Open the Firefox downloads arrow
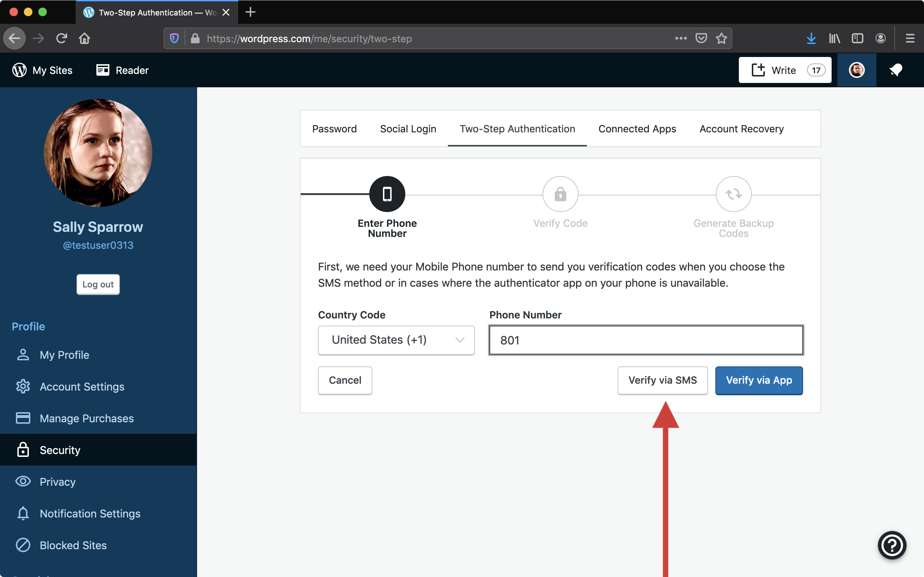Viewport: 924px width, 577px height. coord(811,39)
